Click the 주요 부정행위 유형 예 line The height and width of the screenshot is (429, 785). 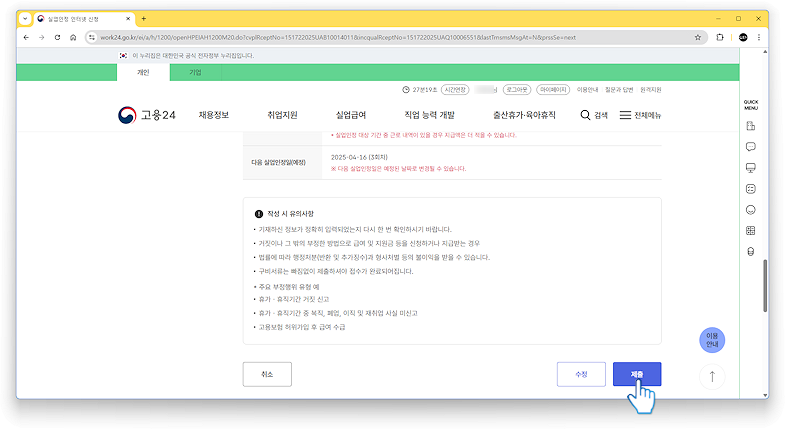click(289, 287)
